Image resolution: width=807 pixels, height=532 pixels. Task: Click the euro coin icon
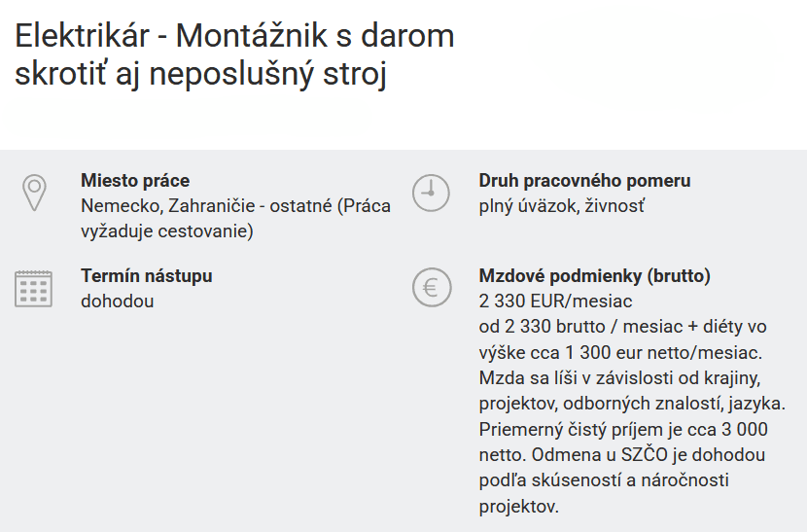[431, 288]
